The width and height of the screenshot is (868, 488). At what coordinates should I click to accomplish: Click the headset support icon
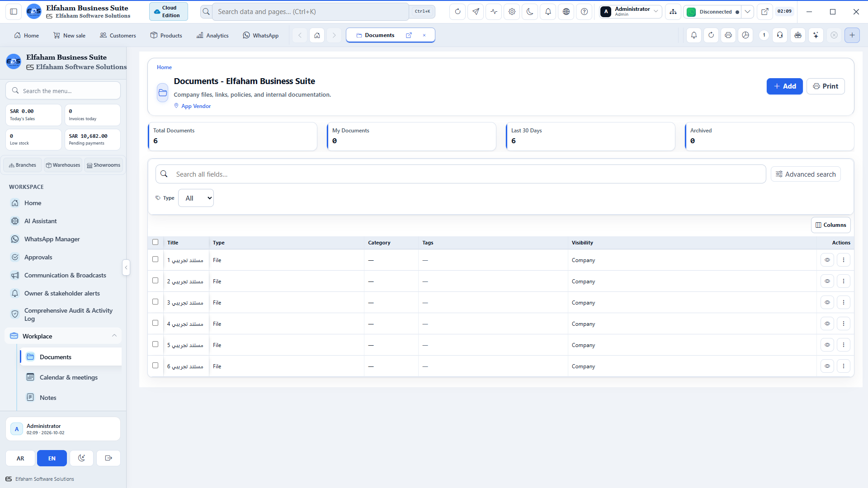click(780, 35)
